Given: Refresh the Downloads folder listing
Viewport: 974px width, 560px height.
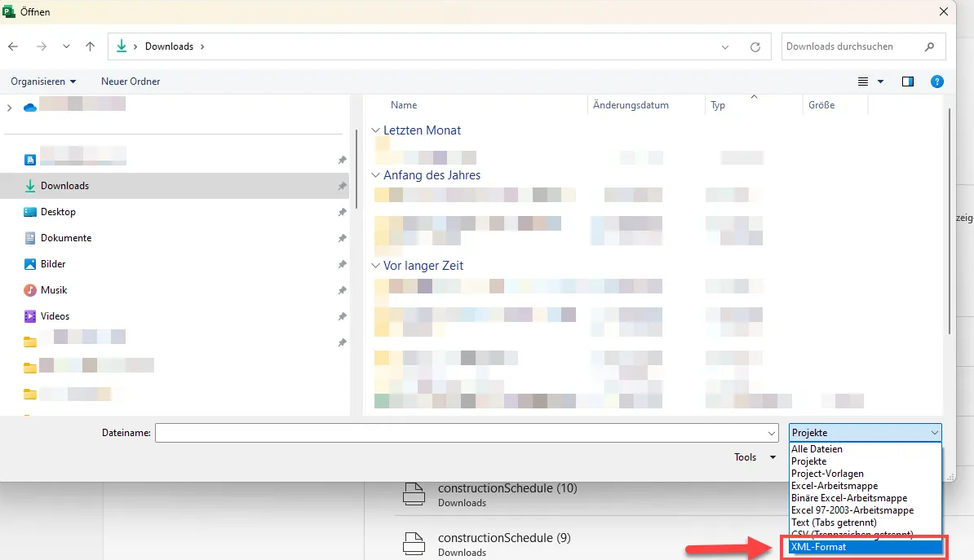Looking at the screenshot, I should (x=755, y=47).
